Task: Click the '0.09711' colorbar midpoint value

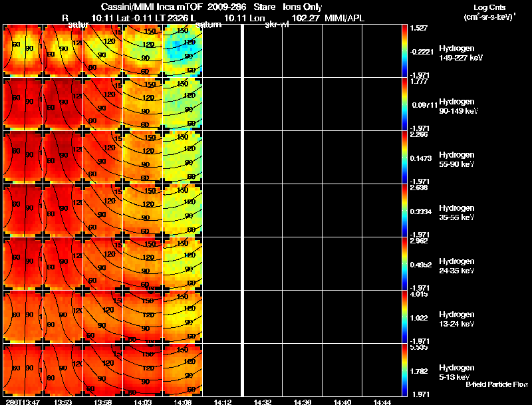Action: click(x=424, y=105)
